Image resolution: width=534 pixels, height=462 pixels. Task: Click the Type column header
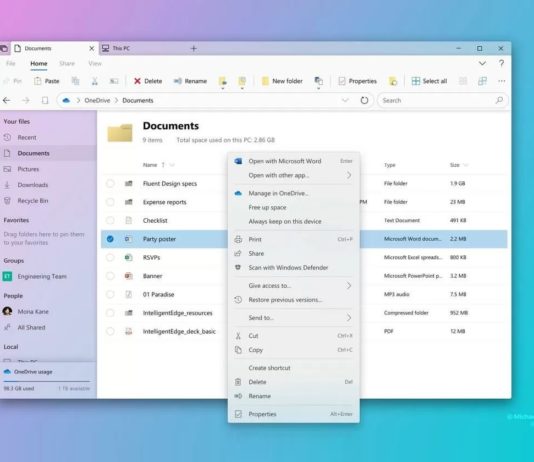390,165
